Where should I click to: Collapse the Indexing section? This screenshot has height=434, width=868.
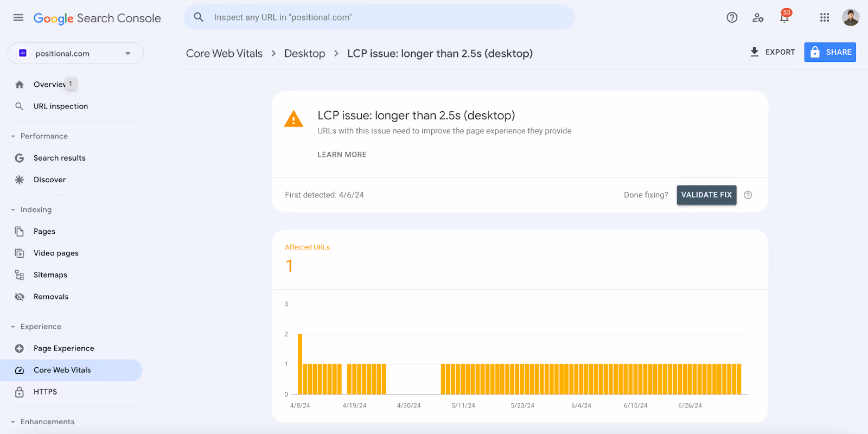point(13,209)
